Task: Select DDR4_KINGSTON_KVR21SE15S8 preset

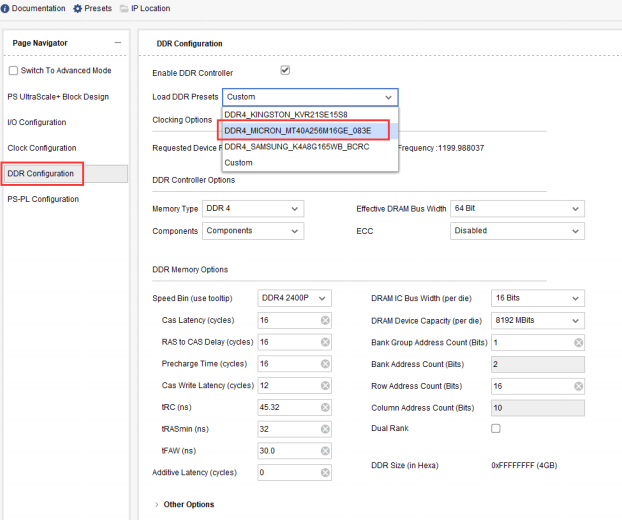Action: pyautogui.click(x=310, y=115)
